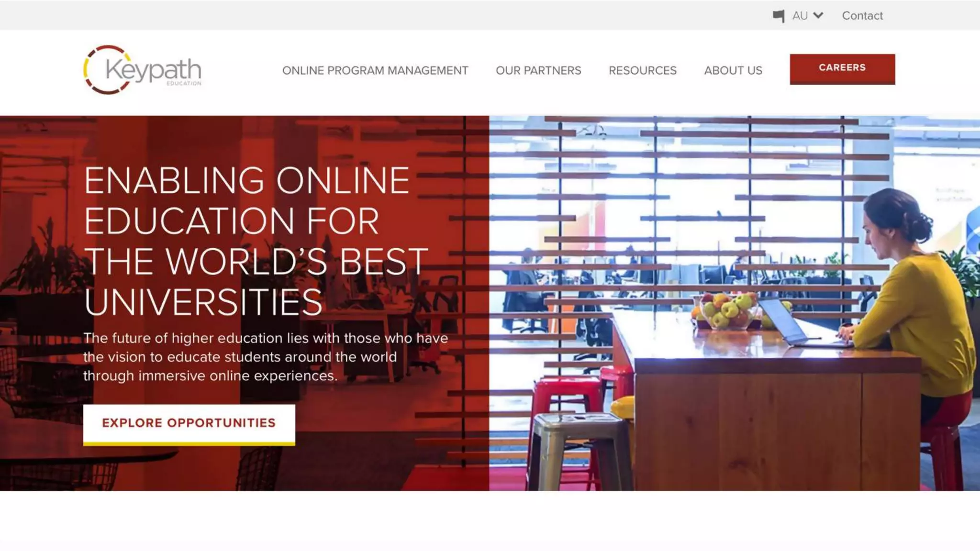Viewport: 980px width, 551px height.
Task: Select the AU region label
Action: (x=800, y=16)
